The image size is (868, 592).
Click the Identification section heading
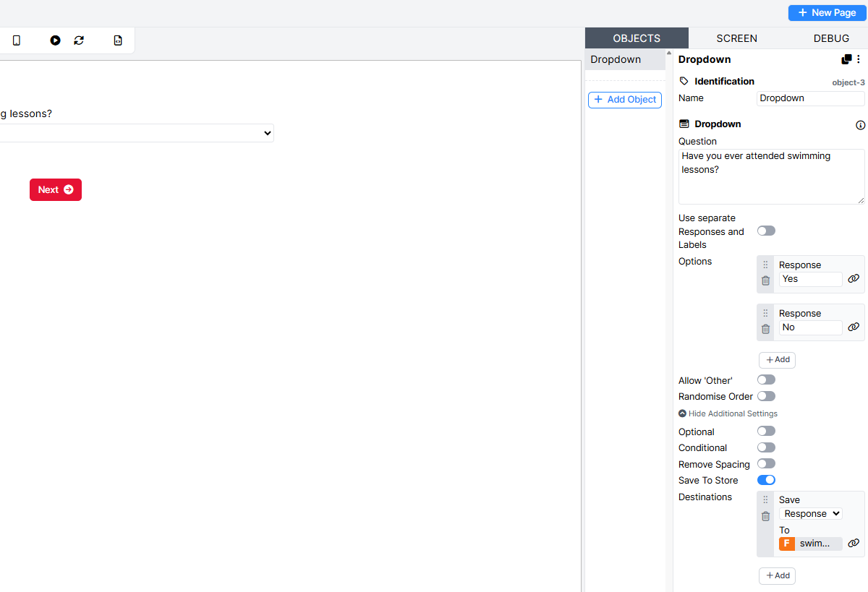pyautogui.click(x=724, y=81)
